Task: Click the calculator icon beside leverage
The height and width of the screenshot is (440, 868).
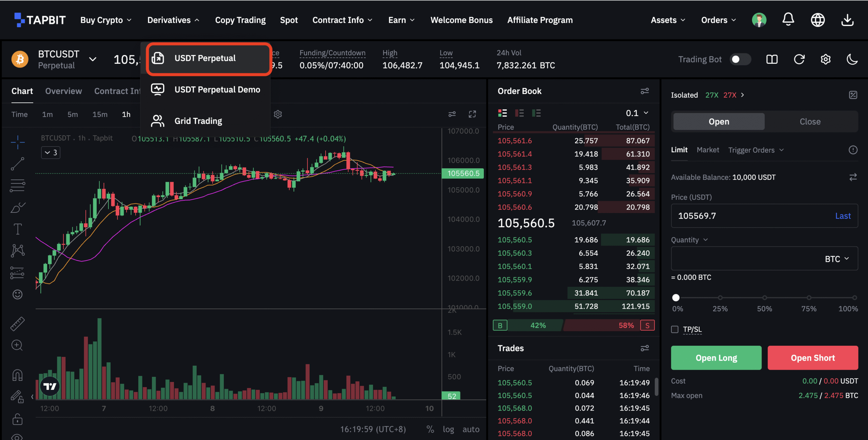Action: [853, 95]
